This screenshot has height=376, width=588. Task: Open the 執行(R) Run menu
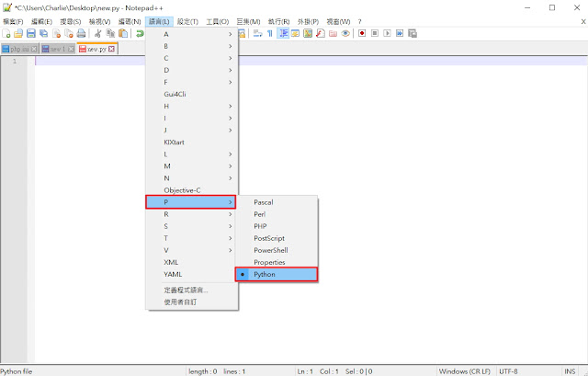[x=278, y=22]
